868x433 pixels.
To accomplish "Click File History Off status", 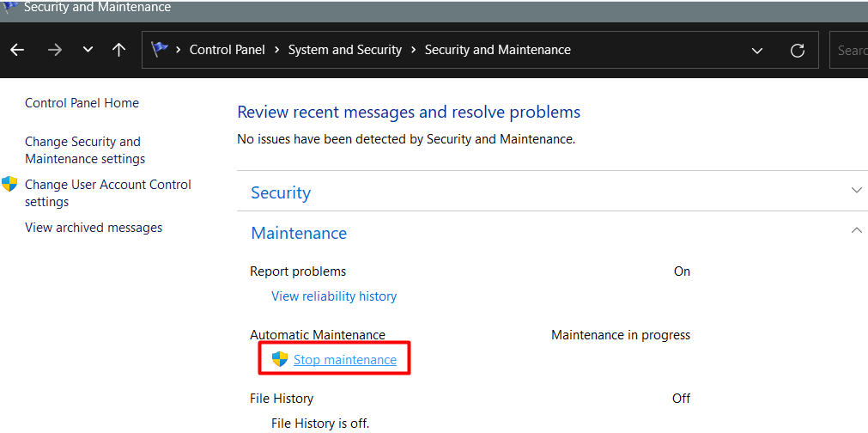I will (x=682, y=399).
